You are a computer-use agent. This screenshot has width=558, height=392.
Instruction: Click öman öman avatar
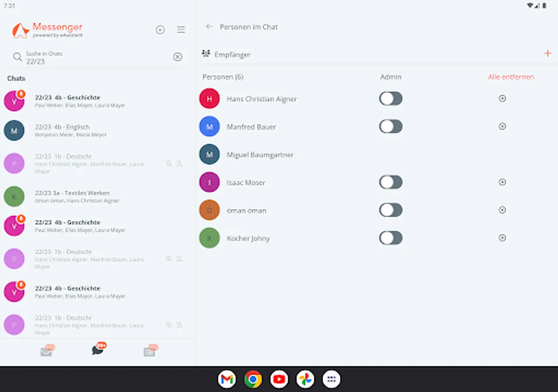coord(209,210)
